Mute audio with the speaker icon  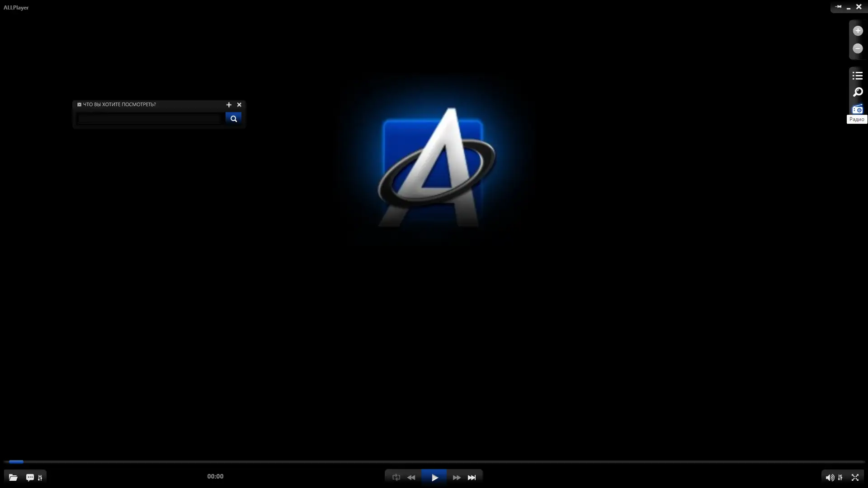830,478
